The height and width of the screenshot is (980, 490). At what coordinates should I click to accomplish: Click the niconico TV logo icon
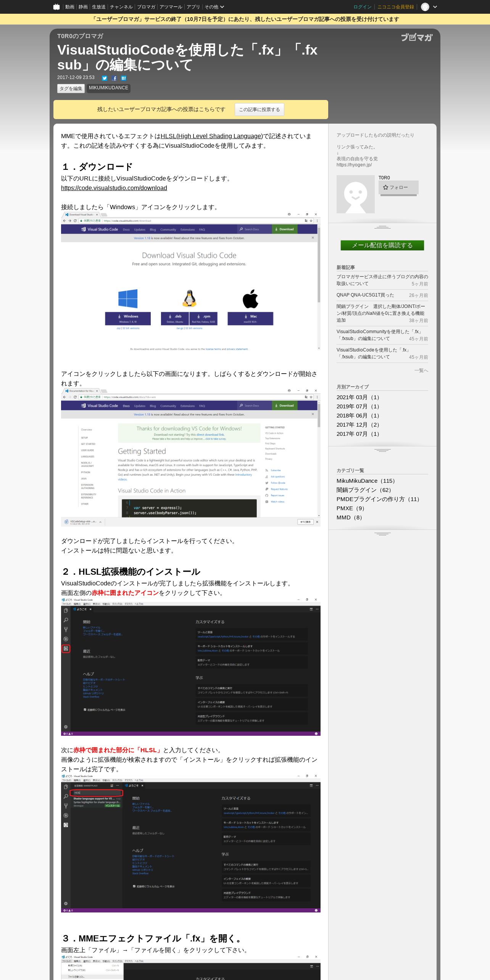click(56, 7)
